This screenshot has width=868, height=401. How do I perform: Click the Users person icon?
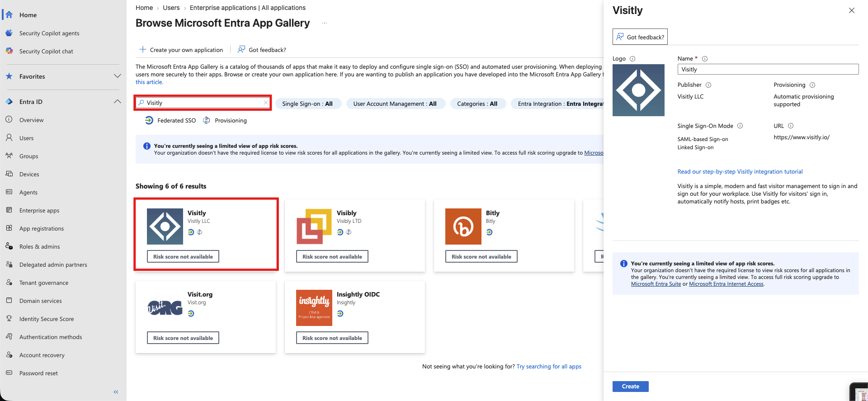[x=9, y=138]
